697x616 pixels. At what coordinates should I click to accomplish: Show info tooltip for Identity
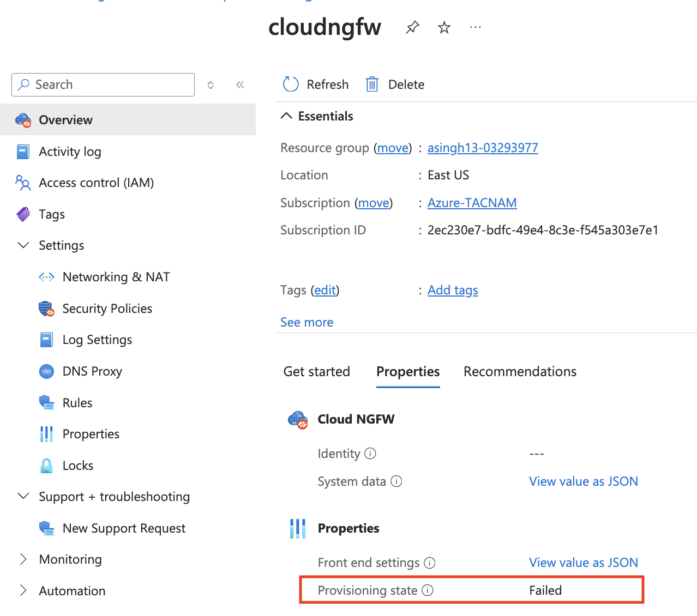point(370,454)
